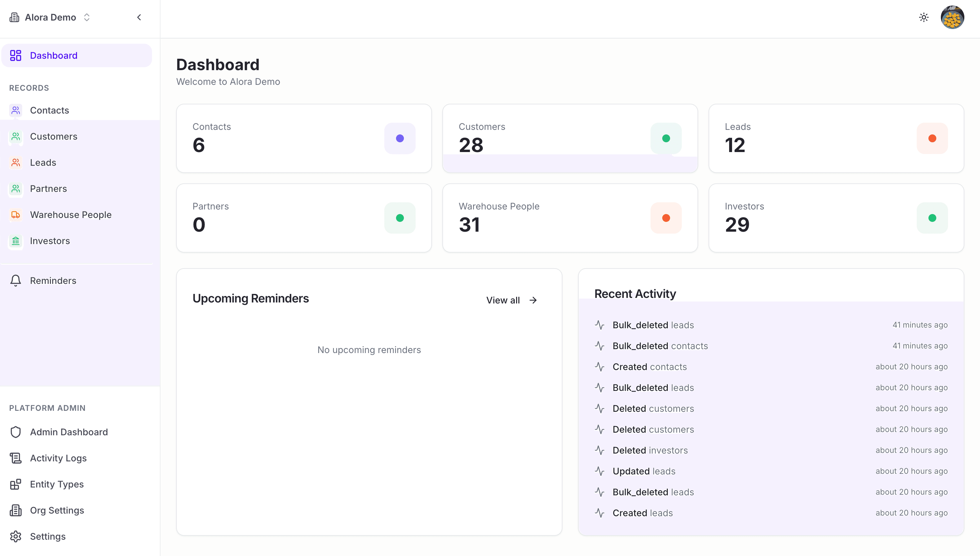Toggle light/dark mode with the sun icon
This screenshot has height=556, width=980.
[924, 17]
